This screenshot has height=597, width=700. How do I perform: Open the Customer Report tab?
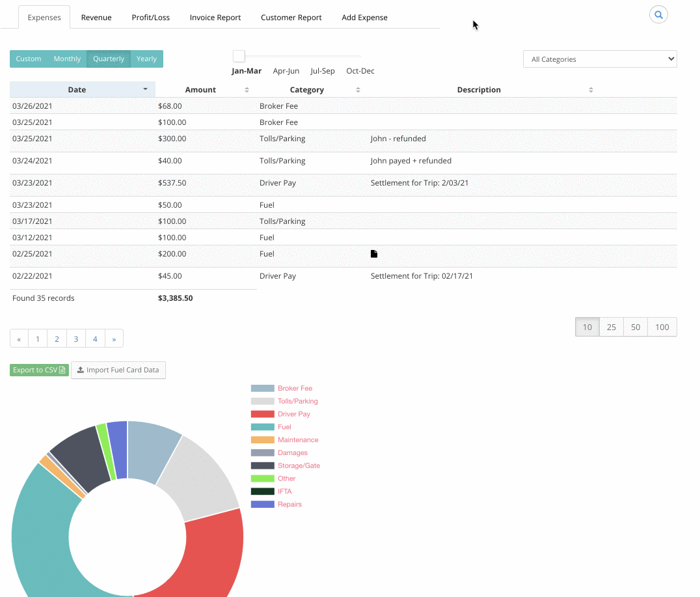(x=291, y=18)
